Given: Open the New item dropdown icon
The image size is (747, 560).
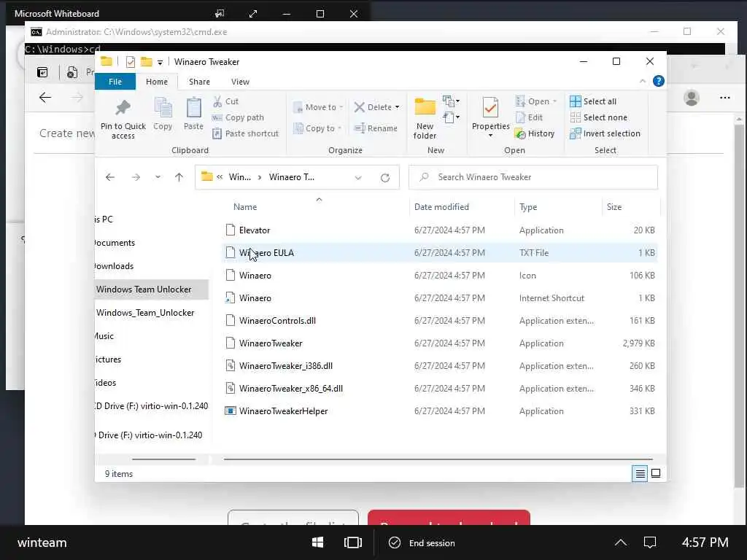Looking at the screenshot, I should [451, 101].
